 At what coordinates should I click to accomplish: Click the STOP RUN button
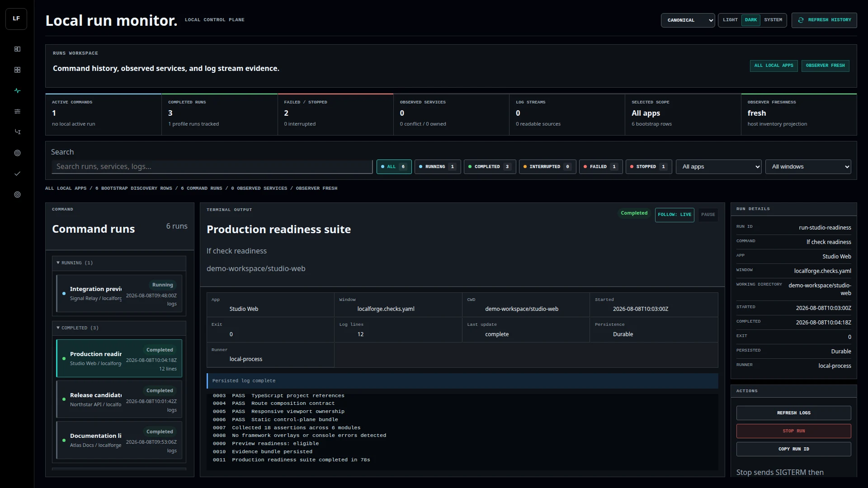[793, 431]
